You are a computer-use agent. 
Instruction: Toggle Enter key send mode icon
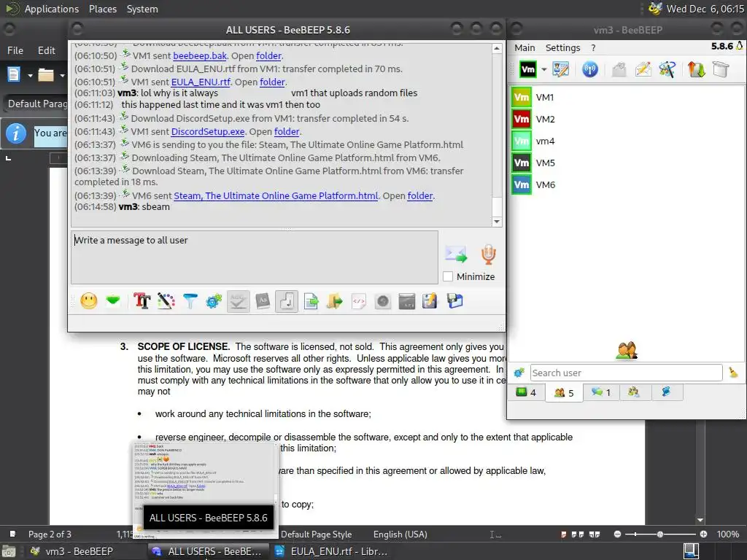[x=286, y=301]
